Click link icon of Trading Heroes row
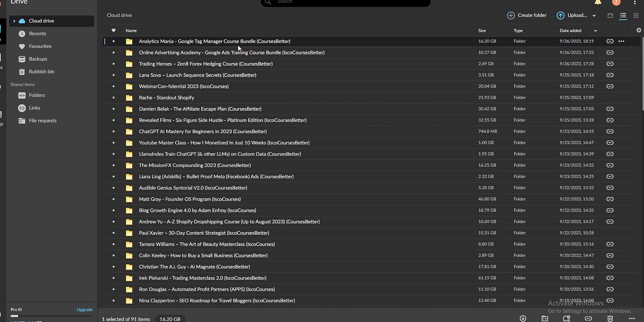The width and height of the screenshot is (644, 322). pyautogui.click(x=610, y=64)
